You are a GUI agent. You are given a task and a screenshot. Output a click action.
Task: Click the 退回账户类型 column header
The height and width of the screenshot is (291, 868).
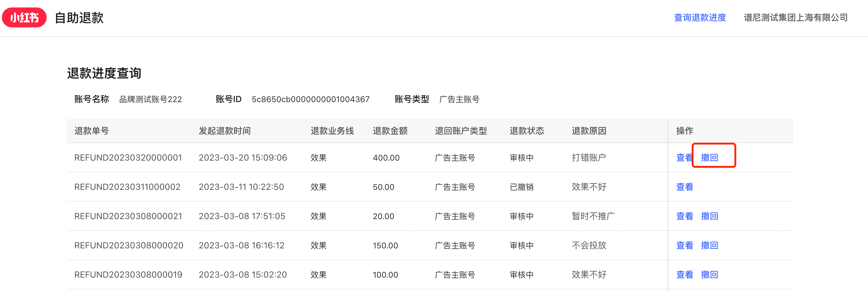click(461, 131)
